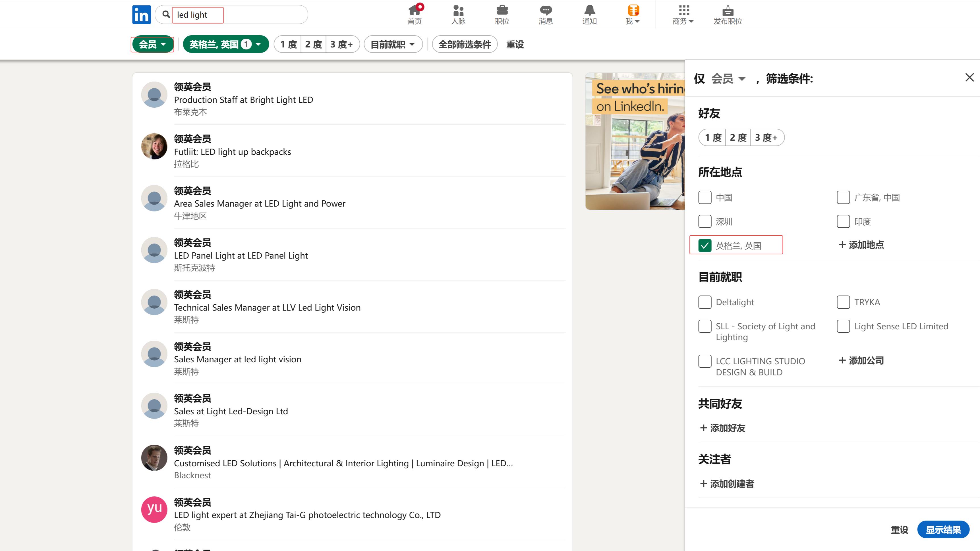
Task: Open 'Customised LED Solutions | Architectural' result
Action: (x=343, y=463)
